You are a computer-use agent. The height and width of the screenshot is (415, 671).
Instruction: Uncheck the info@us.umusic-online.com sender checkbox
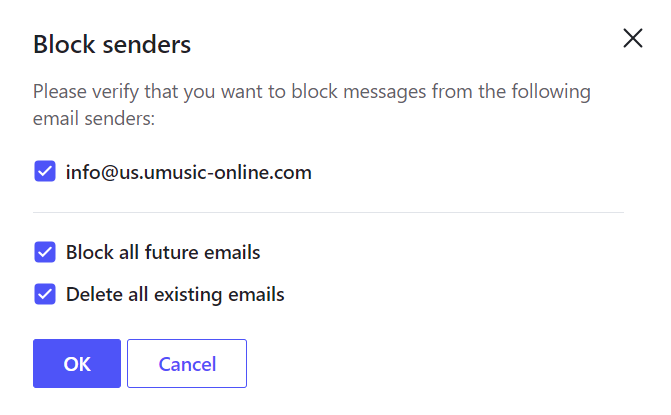pyautogui.click(x=44, y=172)
